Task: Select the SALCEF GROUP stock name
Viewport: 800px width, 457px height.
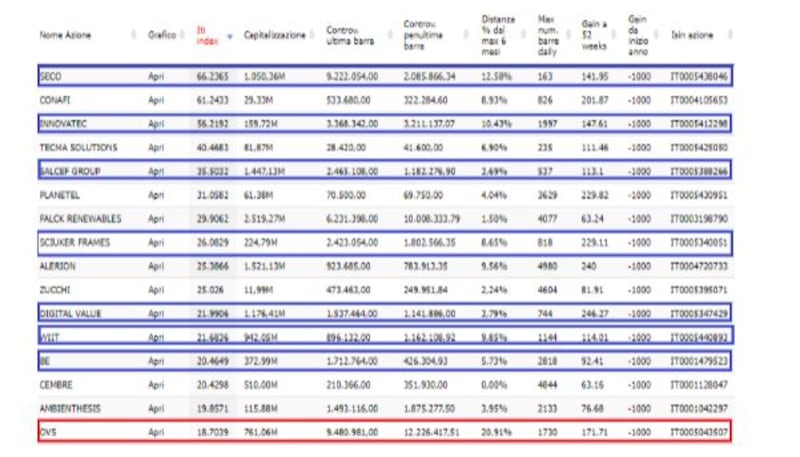Action: pos(70,171)
